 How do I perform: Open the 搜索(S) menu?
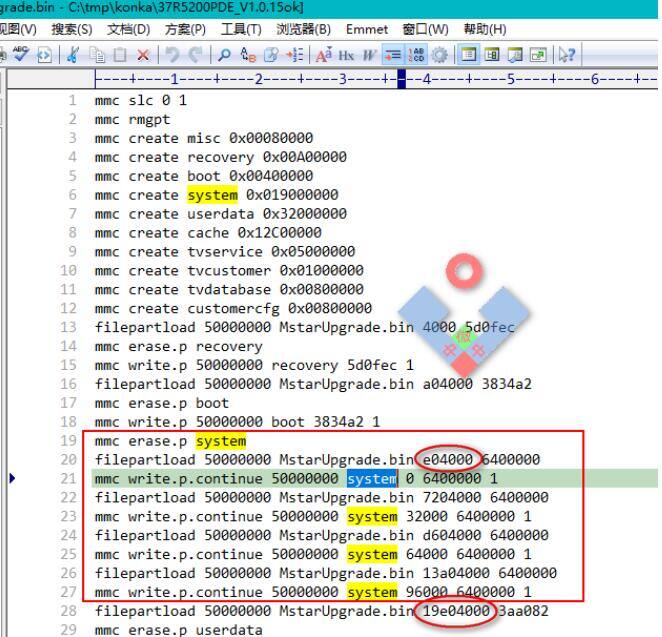pos(71,29)
